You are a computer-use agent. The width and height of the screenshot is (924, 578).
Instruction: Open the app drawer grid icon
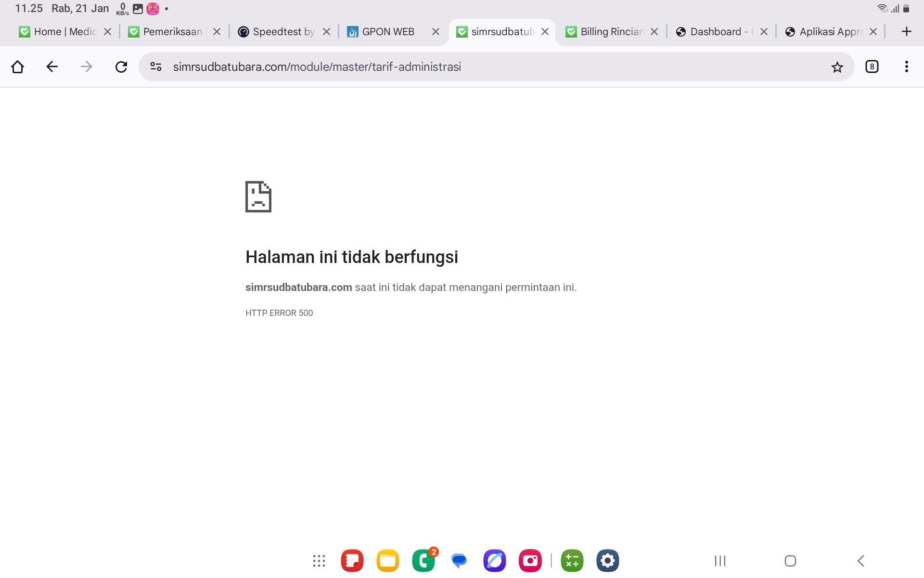[319, 561]
